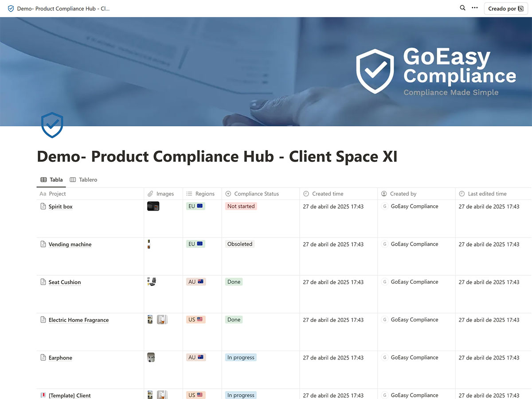Image resolution: width=532 pixels, height=399 pixels.
Task: Click the search magnifier icon in top bar
Action: point(463,8)
